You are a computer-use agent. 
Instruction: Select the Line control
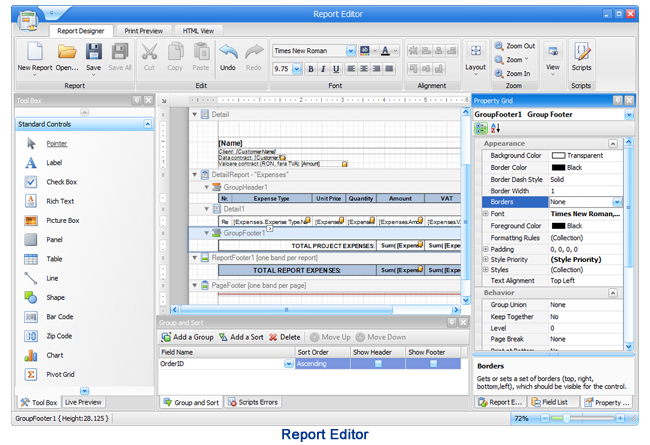click(x=31, y=278)
